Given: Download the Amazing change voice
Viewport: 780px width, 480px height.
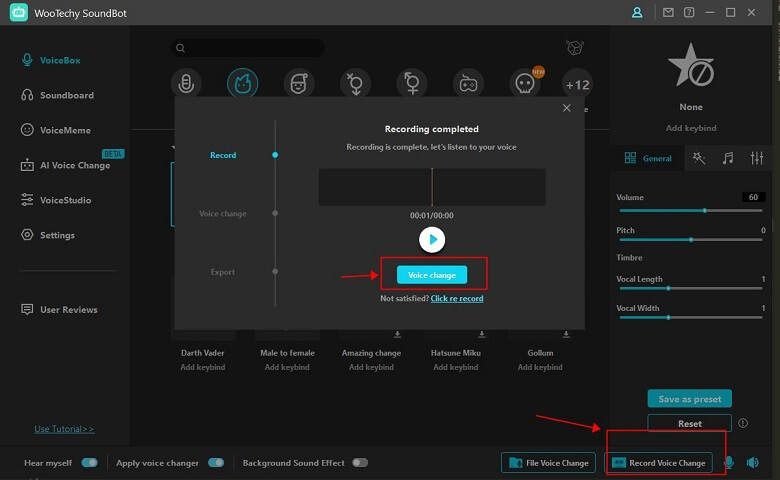Looking at the screenshot, I should tap(397, 334).
